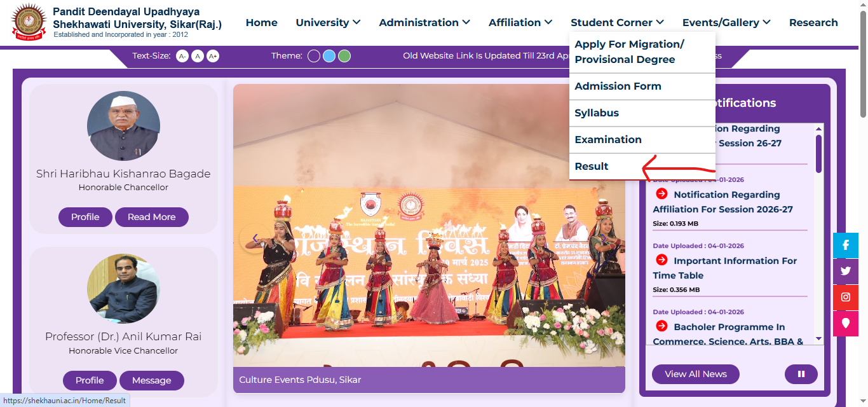
Task: Open the Chancellor's Profile button
Action: pyautogui.click(x=85, y=217)
